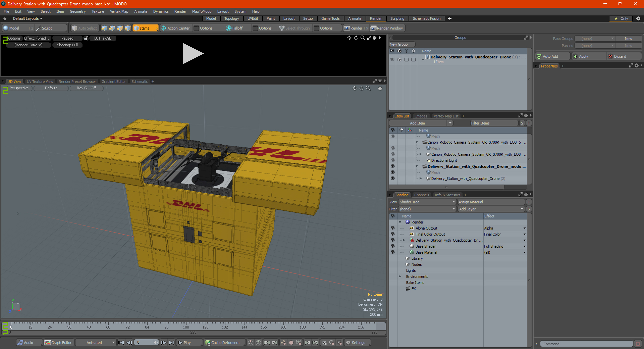Toggle visibility of Alpha Output layer
This screenshot has width=644, height=349.
pyautogui.click(x=392, y=228)
